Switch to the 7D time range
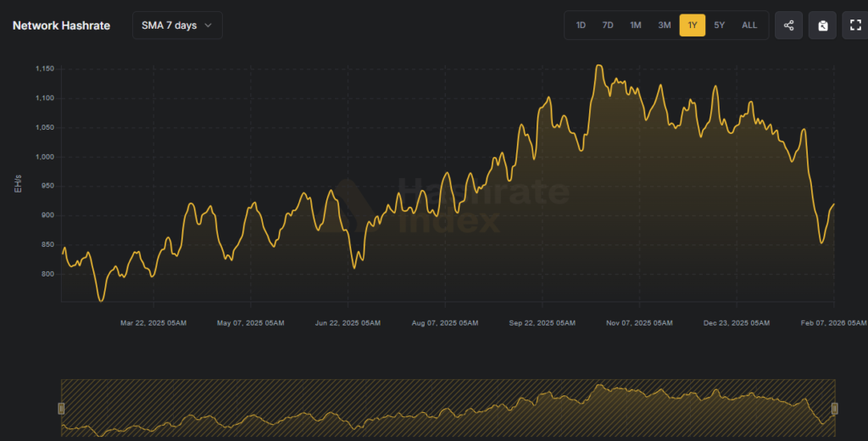Viewport: 868px width, 441px height. [608, 25]
